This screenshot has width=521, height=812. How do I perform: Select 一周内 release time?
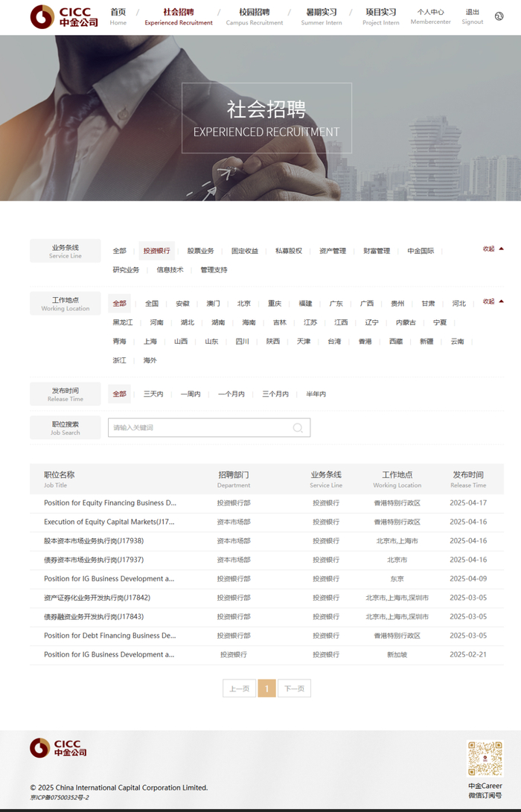(x=191, y=394)
